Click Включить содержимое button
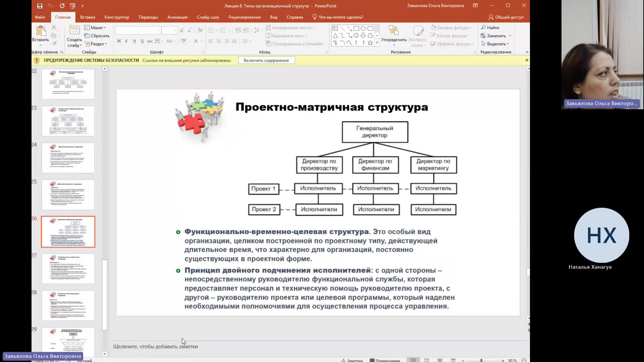Image resolution: width=644 pixels, height=362 pixels. point(266,60)
